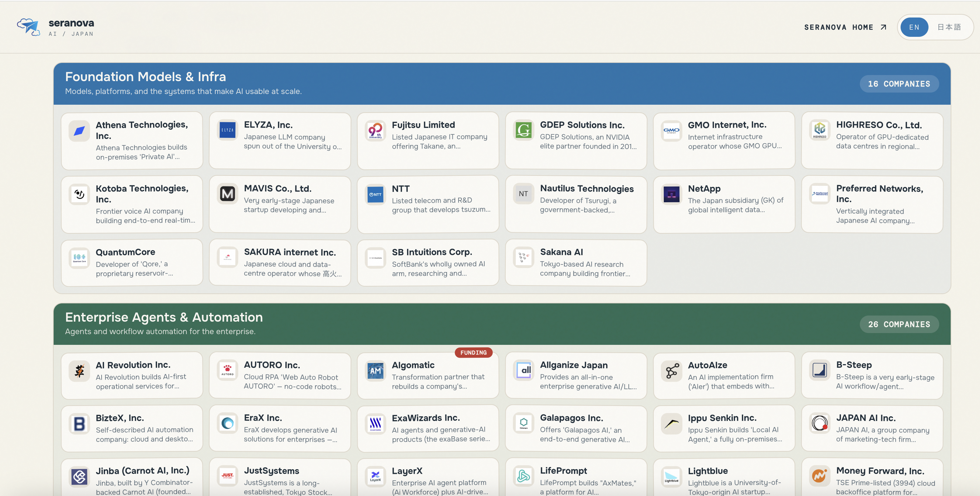Viewport: 980px width, 496px height.
Task: Click the Allganize Japan logo icon
Action: pyautogui.click(x=524, y=371)
